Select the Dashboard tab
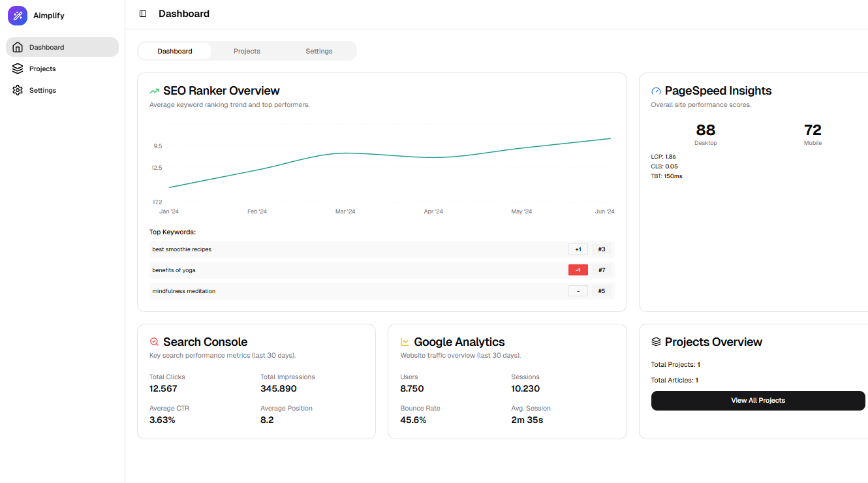 tap(175, 51)
